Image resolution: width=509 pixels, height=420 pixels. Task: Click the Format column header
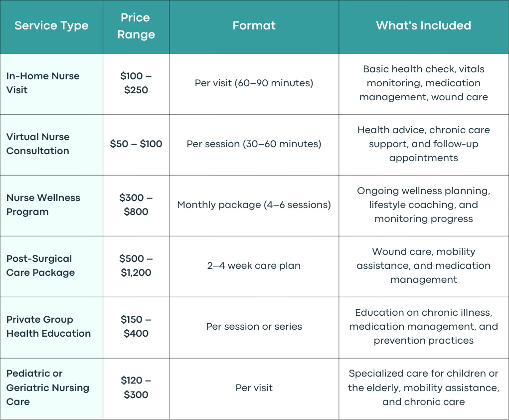click(x=254, y=25)
